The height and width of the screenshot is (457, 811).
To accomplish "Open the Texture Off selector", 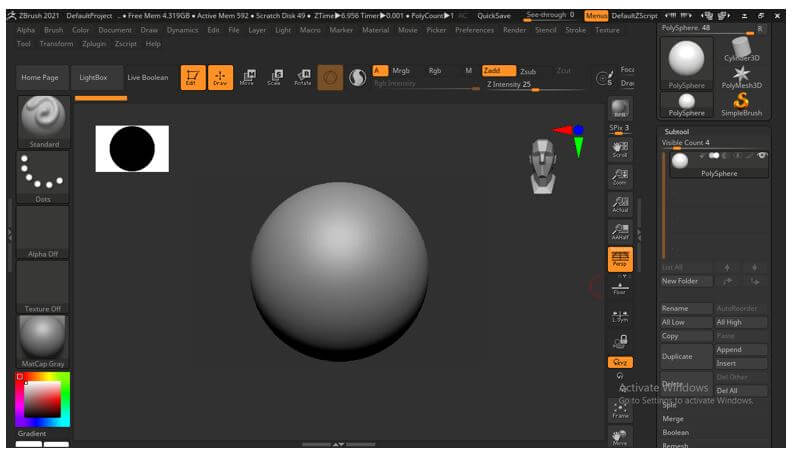I will [x=43, y=287].
